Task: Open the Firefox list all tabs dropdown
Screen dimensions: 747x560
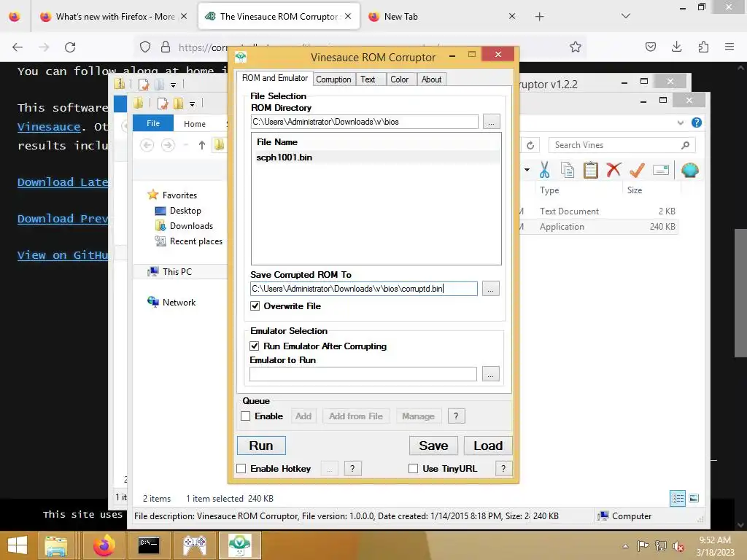Action: [625, 16]
